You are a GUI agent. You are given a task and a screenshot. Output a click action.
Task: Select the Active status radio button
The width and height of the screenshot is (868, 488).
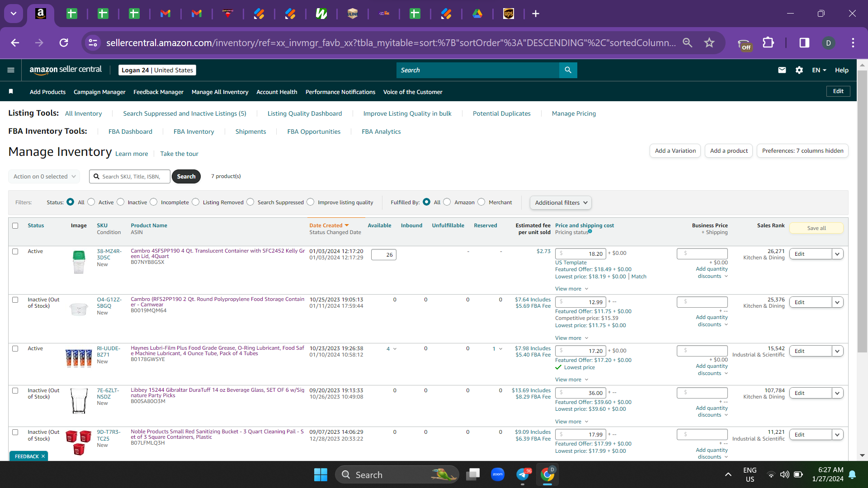pyautogui.click(x=91, y=202)
